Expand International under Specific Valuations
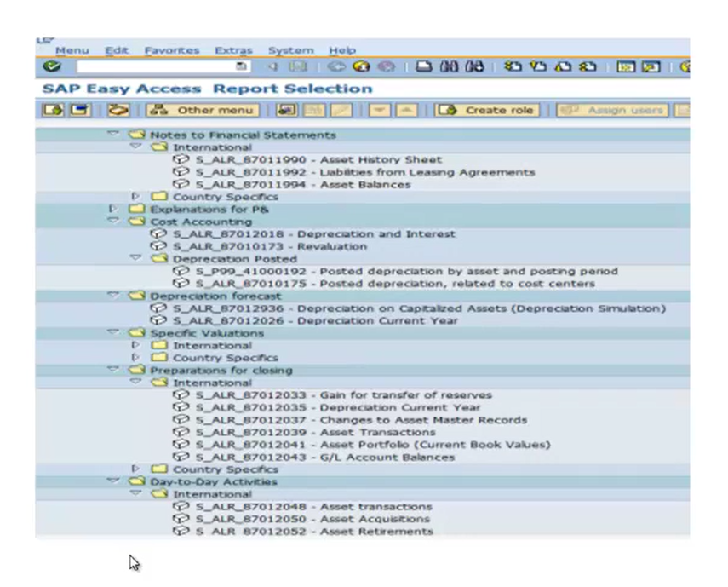The height and width of the screenshot is (587, 728). pos(135,345)
